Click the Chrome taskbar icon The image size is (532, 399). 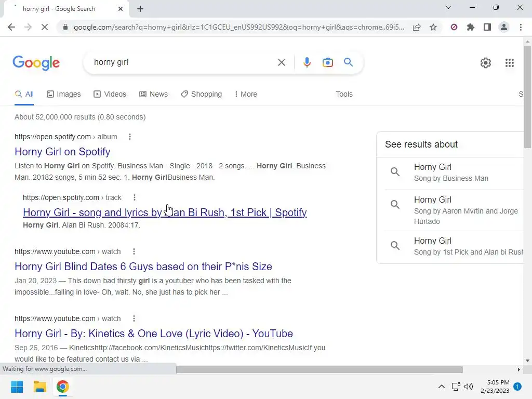62,387
